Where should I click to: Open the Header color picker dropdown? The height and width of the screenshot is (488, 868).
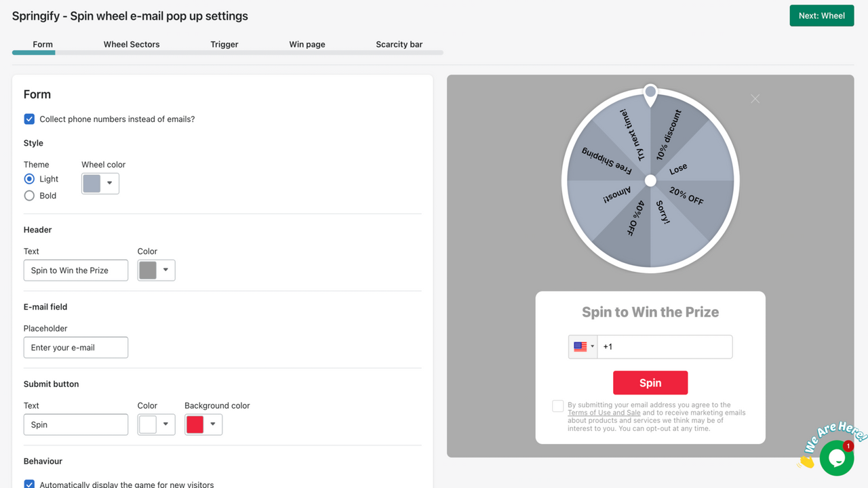[165, 270]
